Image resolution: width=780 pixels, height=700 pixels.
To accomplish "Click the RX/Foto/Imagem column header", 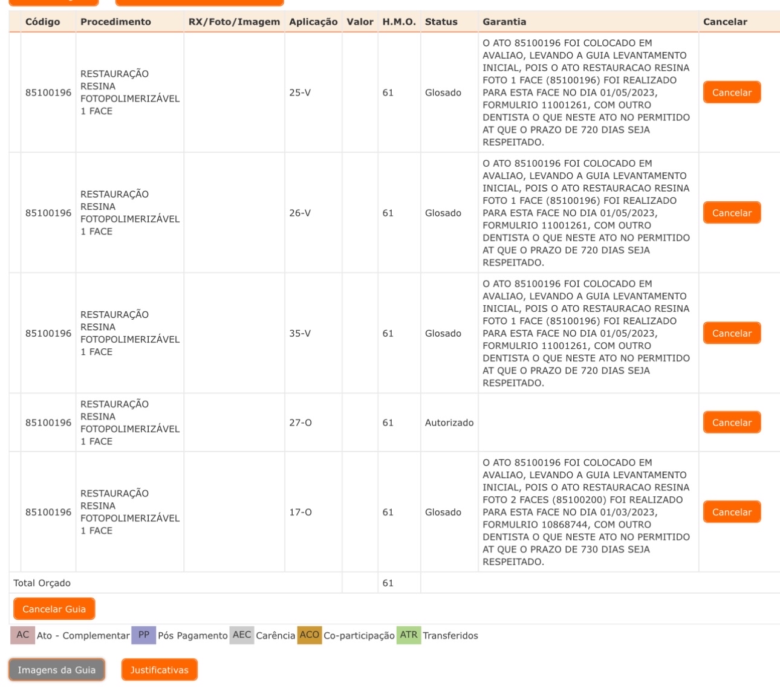I will [x=234, y=22].
